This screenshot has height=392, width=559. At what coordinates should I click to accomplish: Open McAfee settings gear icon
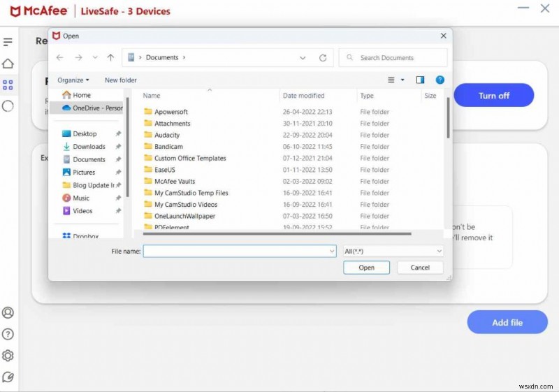8,355
